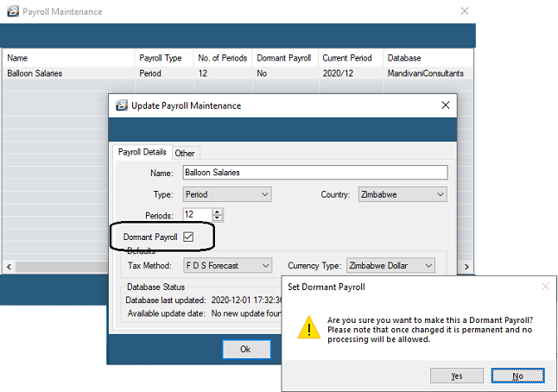Click the 12 cell under No. of Periods
This screenshot has width=558, height=392.
click(x=203, y=73)
